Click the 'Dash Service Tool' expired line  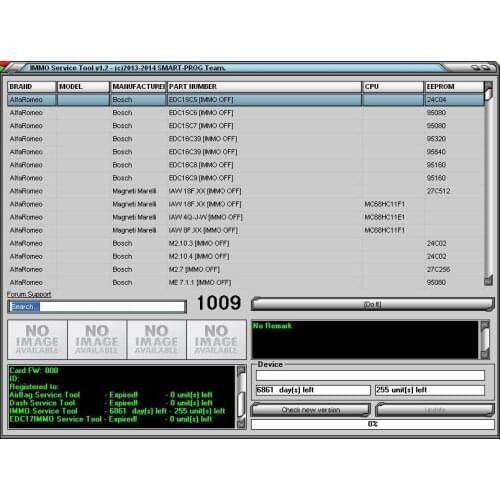pos(111,403)
